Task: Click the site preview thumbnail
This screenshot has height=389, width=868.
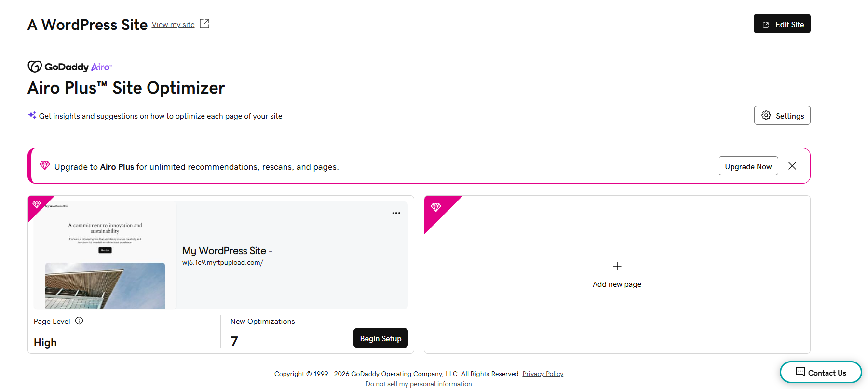Action: [105, 255]
